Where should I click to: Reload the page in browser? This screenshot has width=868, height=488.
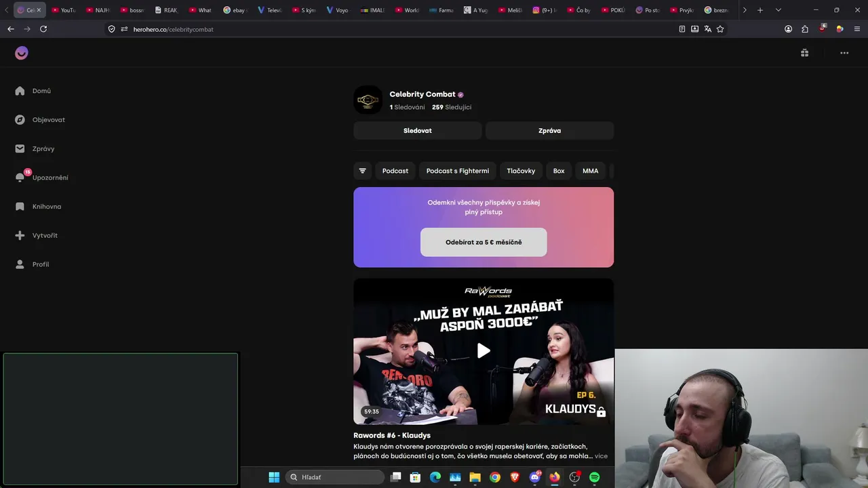[x=43, y=29]
